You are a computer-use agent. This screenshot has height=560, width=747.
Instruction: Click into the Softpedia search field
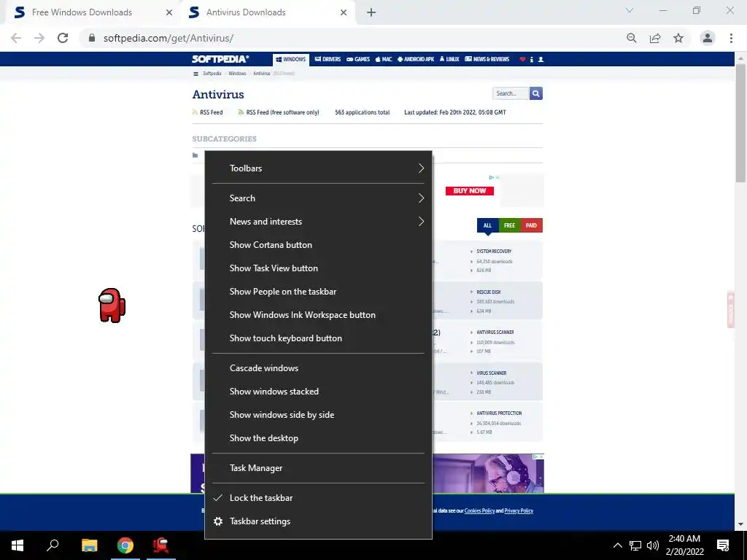point(510,93)
